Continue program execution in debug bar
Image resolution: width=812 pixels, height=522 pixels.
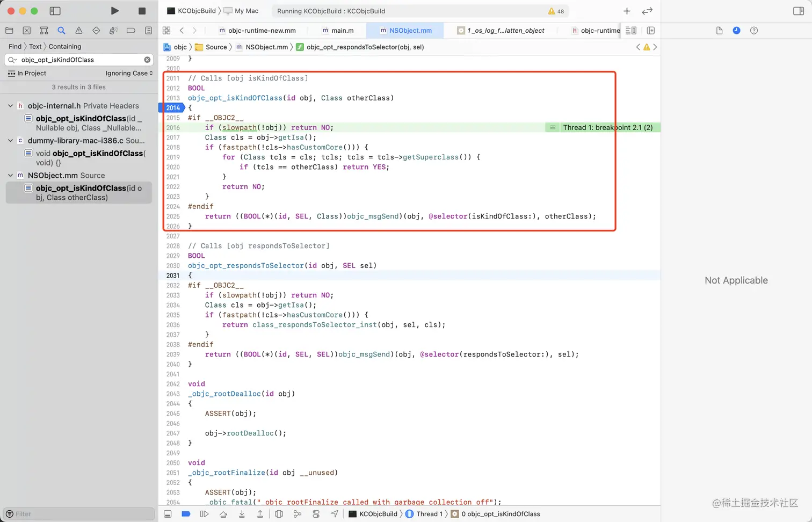point(204,514)
